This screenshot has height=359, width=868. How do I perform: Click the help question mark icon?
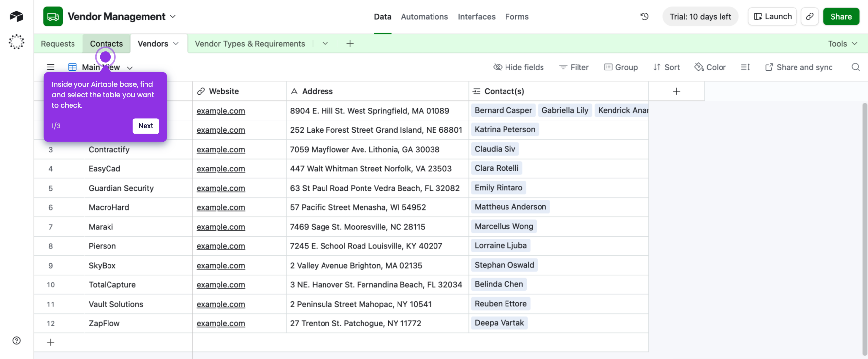(17, 340)
